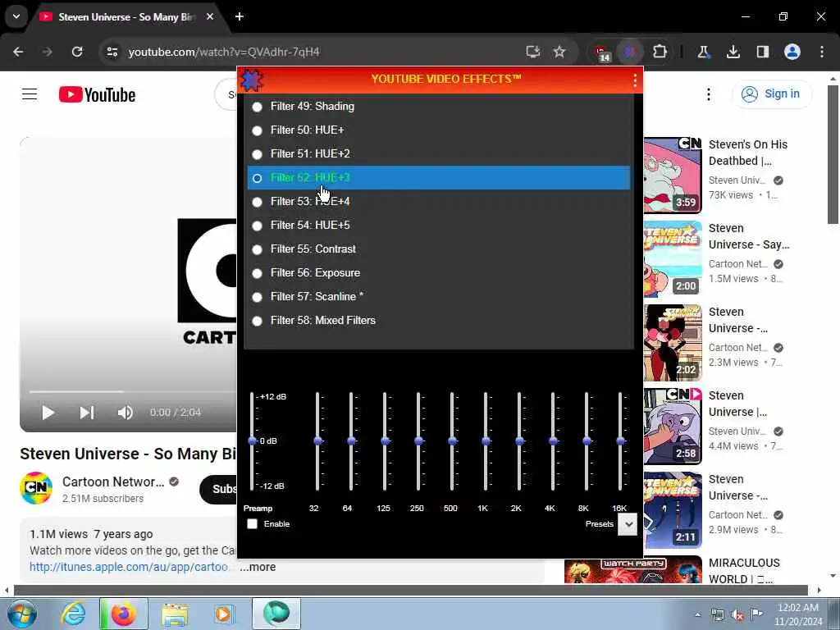Open the Chrome profile avatar
Image resolution: width=840 pixels, height=630 pixels.
pyautogui.click(x=792, y=52)
